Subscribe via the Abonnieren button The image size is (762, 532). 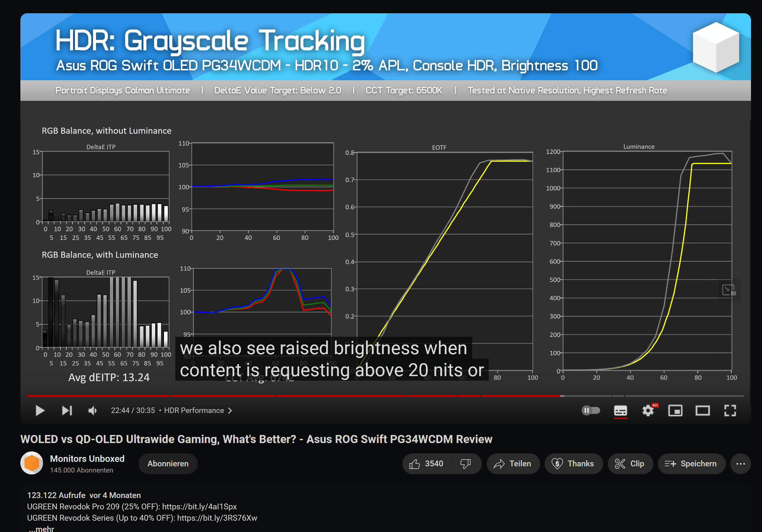(168, 464)
